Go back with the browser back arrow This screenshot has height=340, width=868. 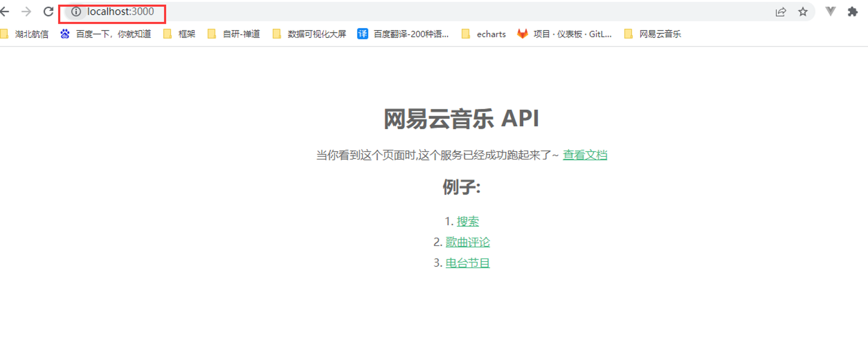pos(5,12)
